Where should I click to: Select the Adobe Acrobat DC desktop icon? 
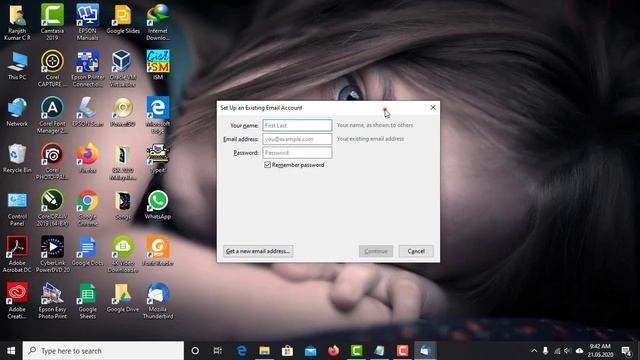tap(17, 254)
